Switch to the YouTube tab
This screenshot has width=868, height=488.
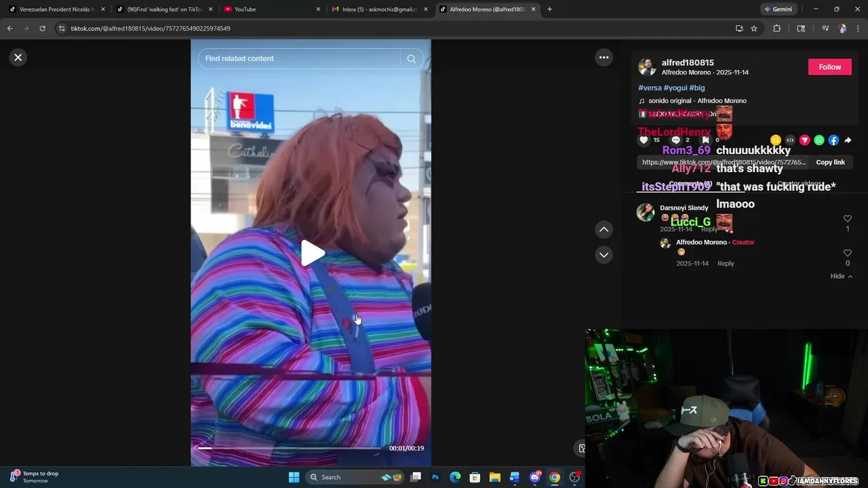[271, 9]
